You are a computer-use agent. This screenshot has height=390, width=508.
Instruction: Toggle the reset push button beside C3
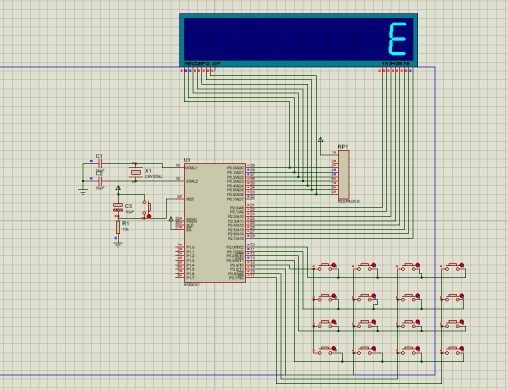click(147, 209)
